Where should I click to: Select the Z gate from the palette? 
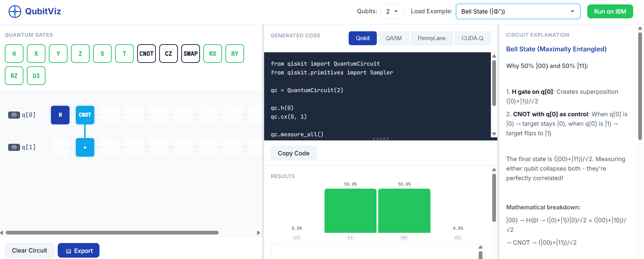(x=80, y=54)
